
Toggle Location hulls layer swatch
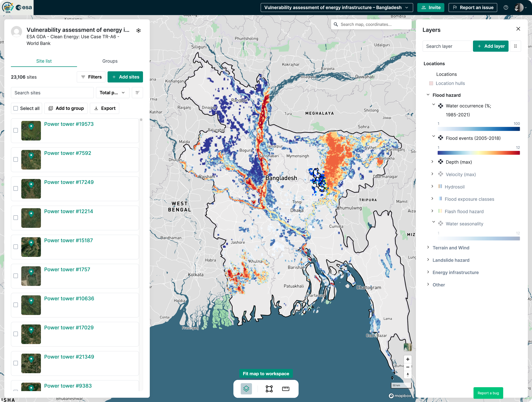(431, 83)
